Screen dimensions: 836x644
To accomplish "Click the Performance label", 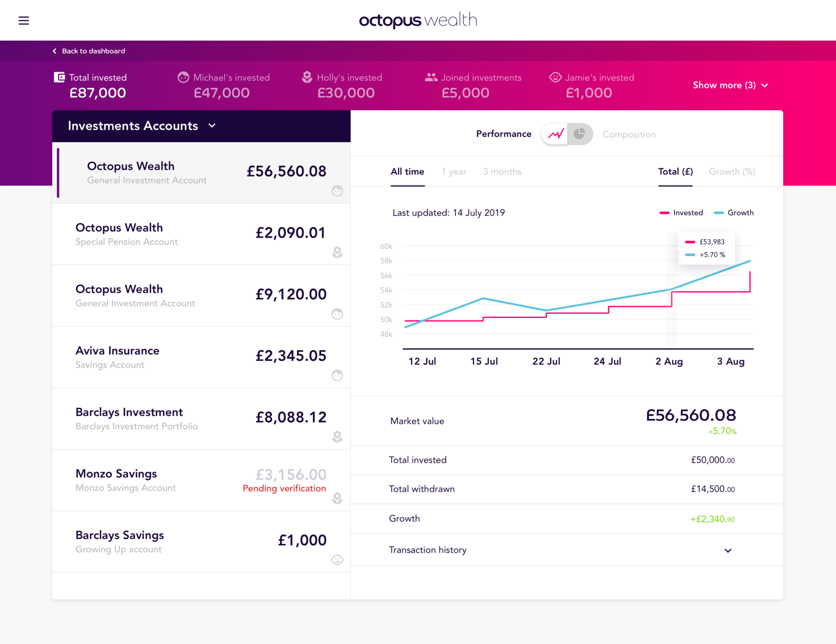I will coord(503,134).
